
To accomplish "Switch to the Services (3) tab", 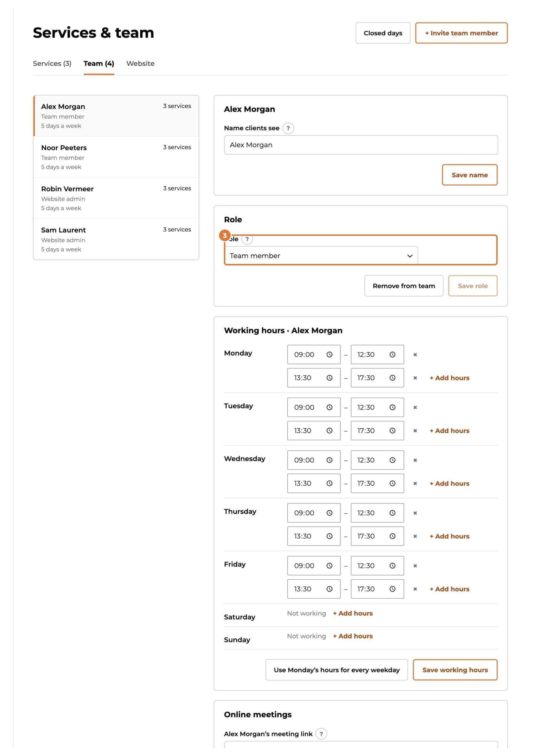I will 52,63.
